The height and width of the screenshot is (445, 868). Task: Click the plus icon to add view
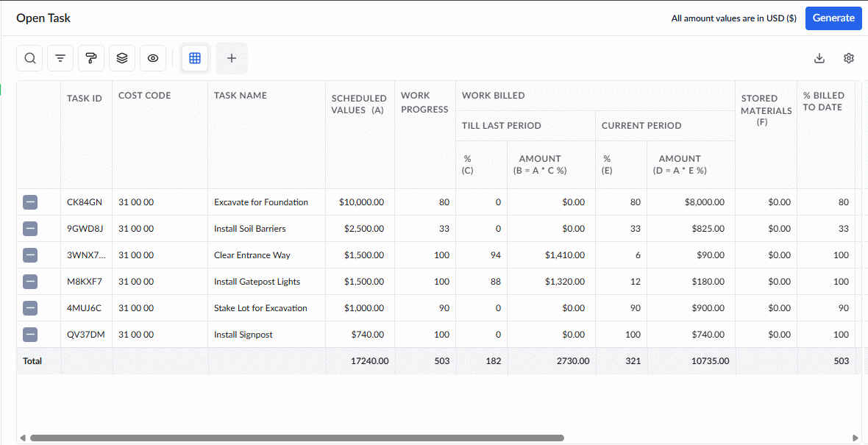[x=232, y=58]
